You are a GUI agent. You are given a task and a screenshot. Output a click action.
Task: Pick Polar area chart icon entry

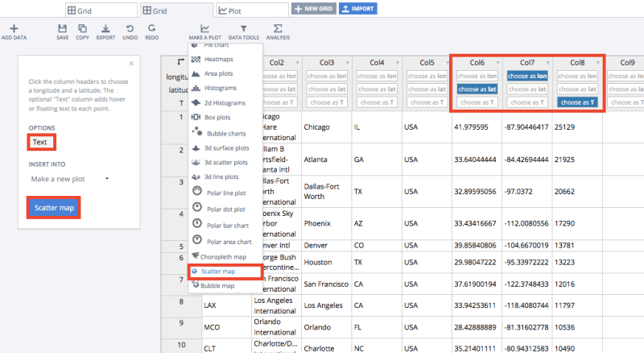[197, 240]
